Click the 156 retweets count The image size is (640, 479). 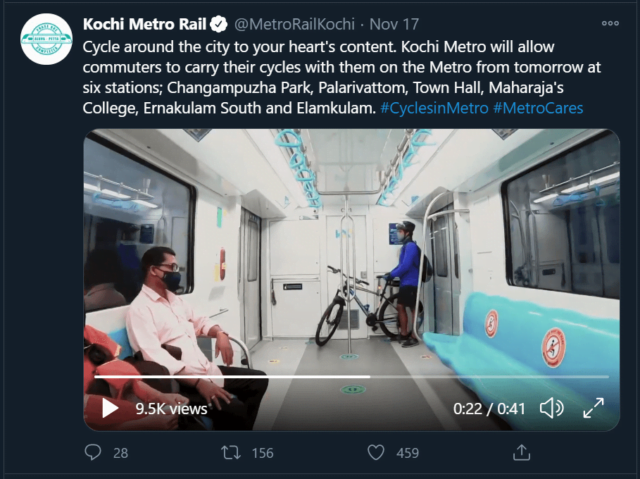[x=262, y=453]
